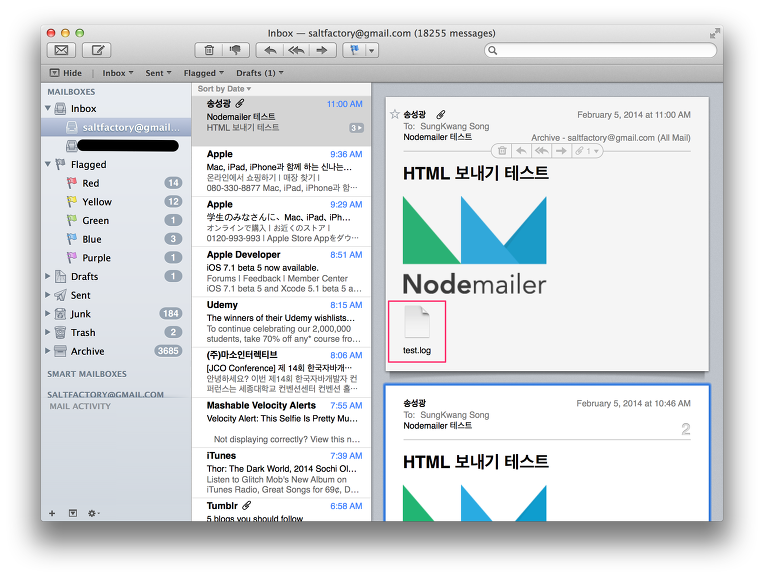This screenshot has width=764, height=578.
Task: Open test.log attachment
Action: click(x=417, y=331)
